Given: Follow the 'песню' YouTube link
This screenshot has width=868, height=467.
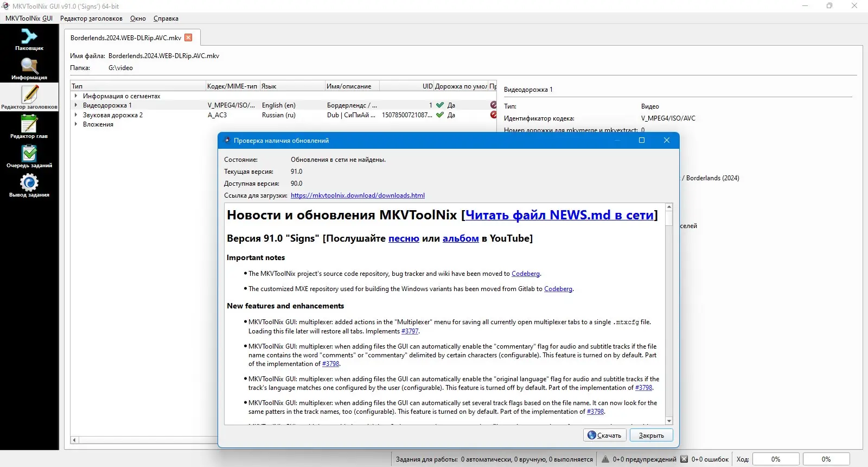Looking at the screenshot, I should click(404, 238).
